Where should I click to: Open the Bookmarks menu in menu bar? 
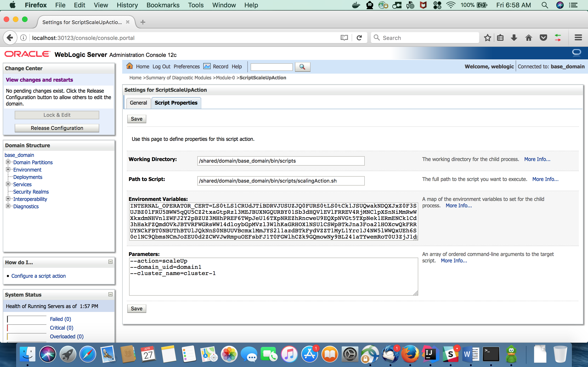(x=163, y=5)
